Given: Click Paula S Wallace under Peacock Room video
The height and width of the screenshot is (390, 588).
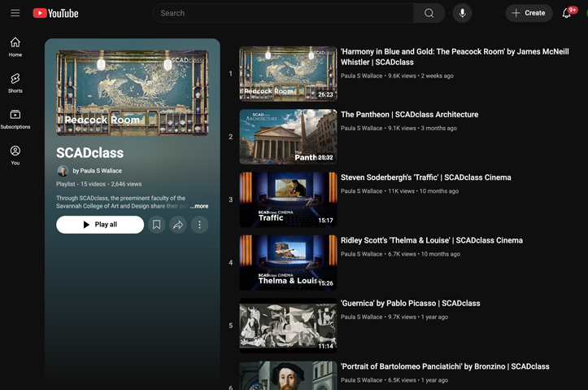Looking at the screenshot, I should tap(361, 76).
